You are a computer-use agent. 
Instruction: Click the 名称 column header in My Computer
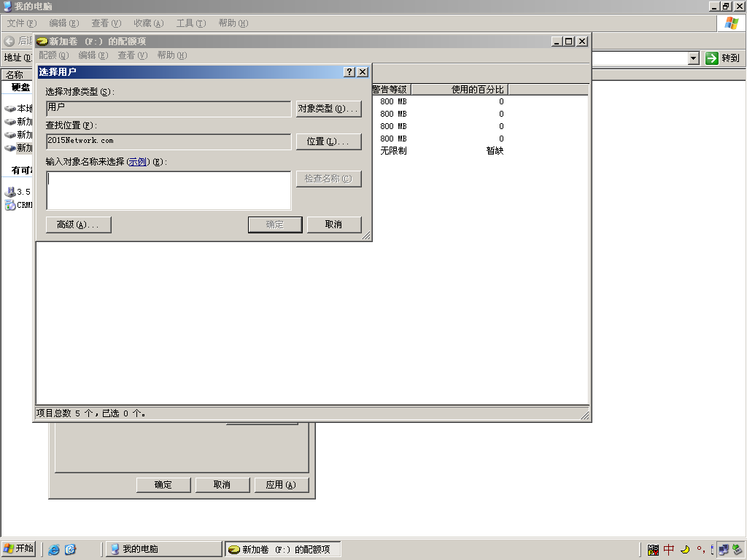click(x=17, y=75)
